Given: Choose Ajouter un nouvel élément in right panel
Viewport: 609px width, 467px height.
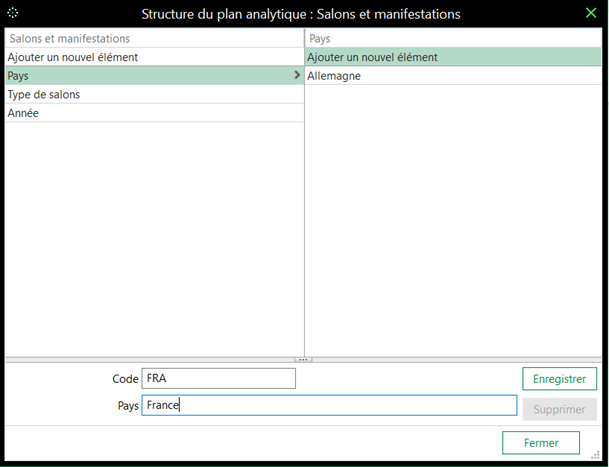Looking at the screenshot, I should [455, 57].
